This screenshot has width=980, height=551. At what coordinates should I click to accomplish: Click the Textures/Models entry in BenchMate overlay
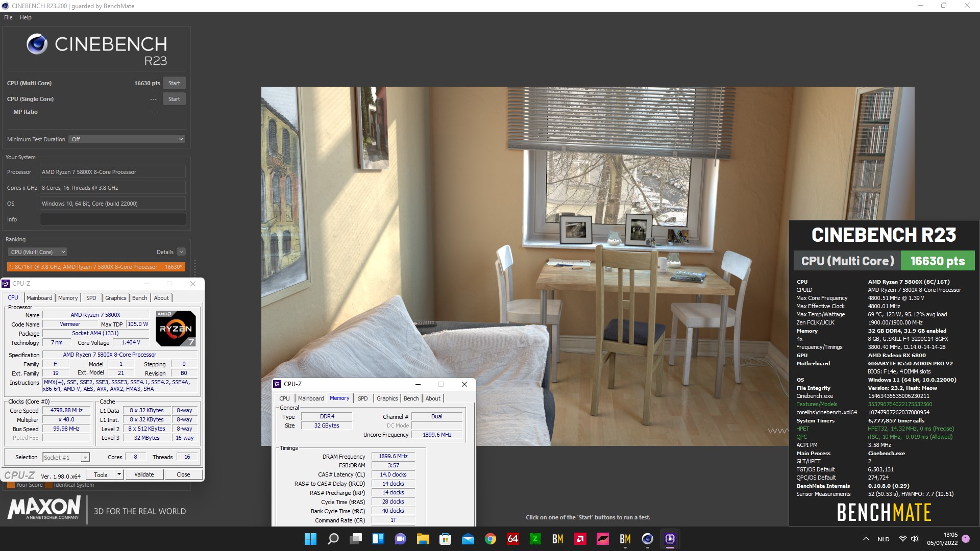pyautogui.click(x=817, y=404)
